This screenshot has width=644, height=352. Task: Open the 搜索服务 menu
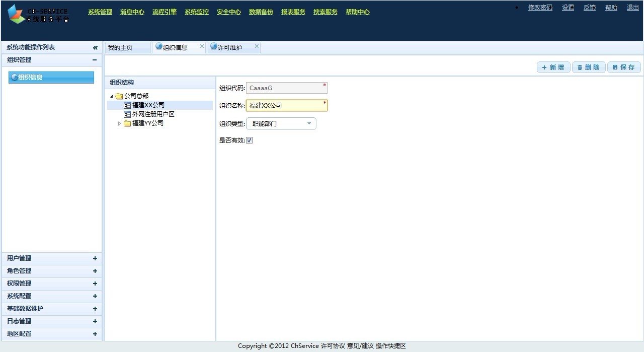326,12
